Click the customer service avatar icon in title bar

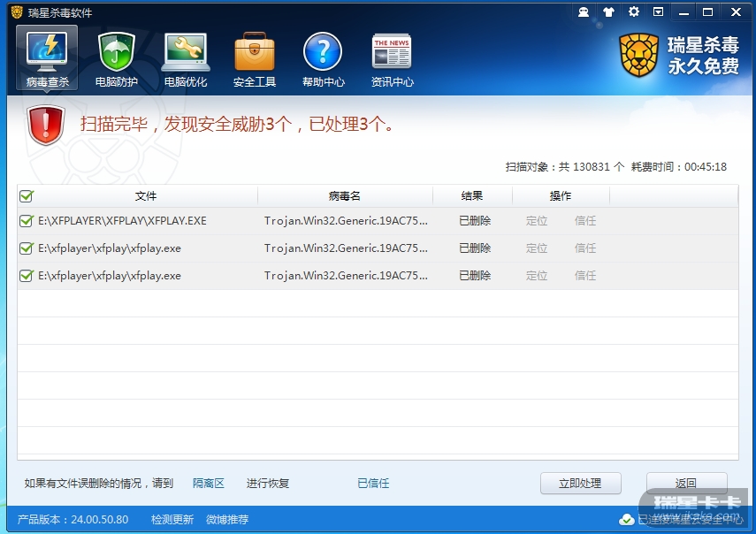pyautogui.click(x=584, y=12)
